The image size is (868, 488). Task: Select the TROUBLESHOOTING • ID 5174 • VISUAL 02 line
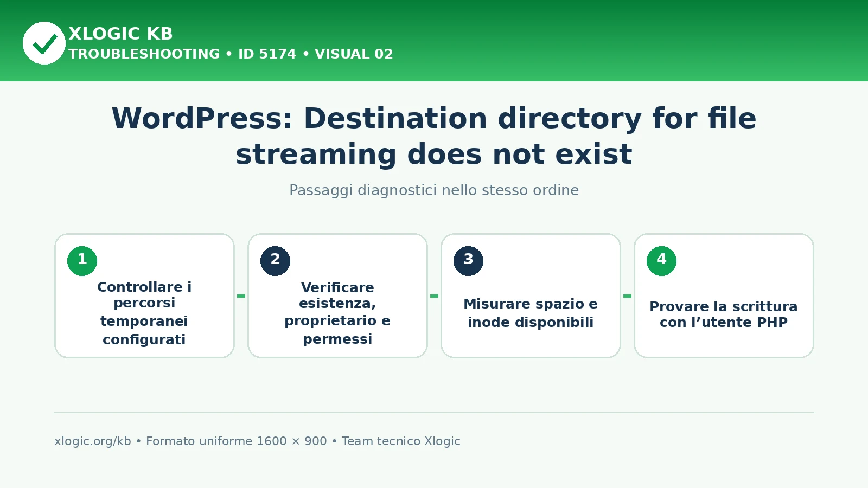[x=231, y=54]
